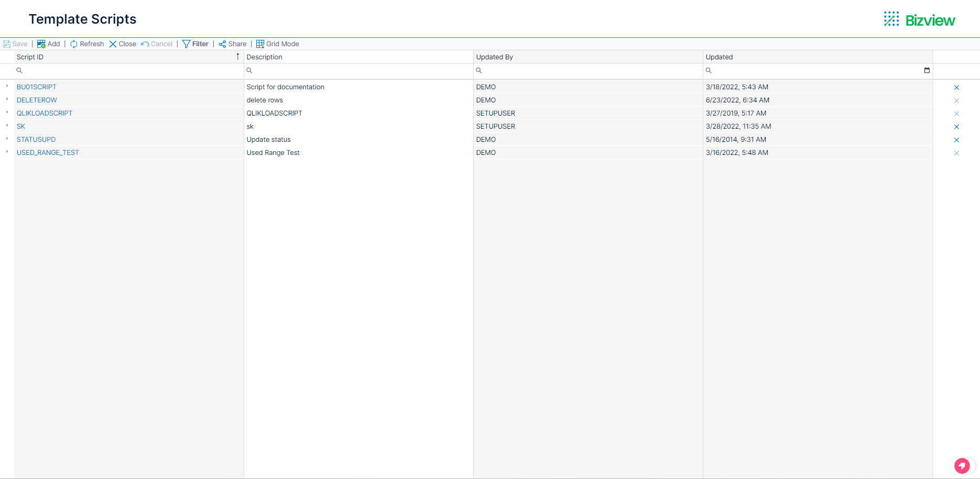Select the 'Script for documentation' cell

tap(359, 87)
